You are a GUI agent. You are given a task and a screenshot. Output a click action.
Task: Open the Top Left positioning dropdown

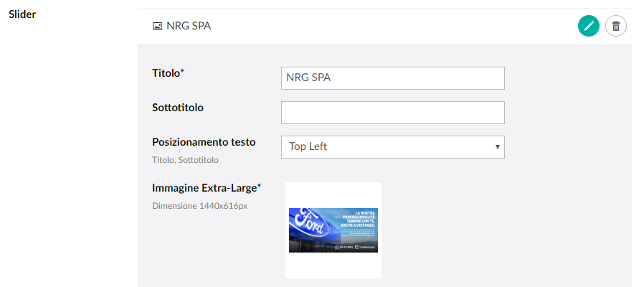pyautogui.click(x=392, y=147)
